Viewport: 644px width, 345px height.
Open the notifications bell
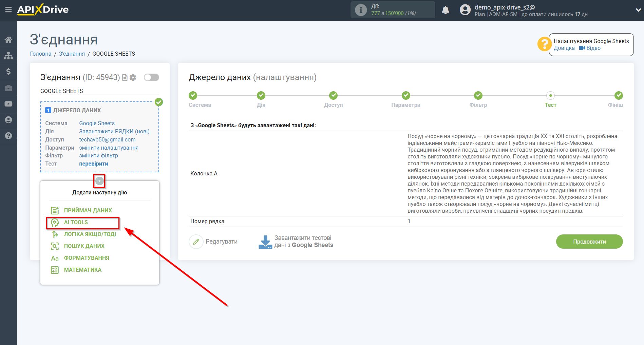(446, 10)
